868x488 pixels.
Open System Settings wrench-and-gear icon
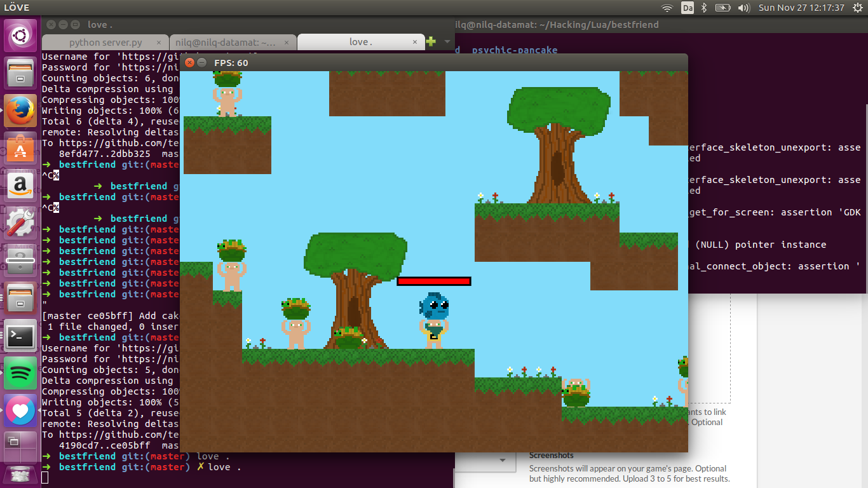21,223
